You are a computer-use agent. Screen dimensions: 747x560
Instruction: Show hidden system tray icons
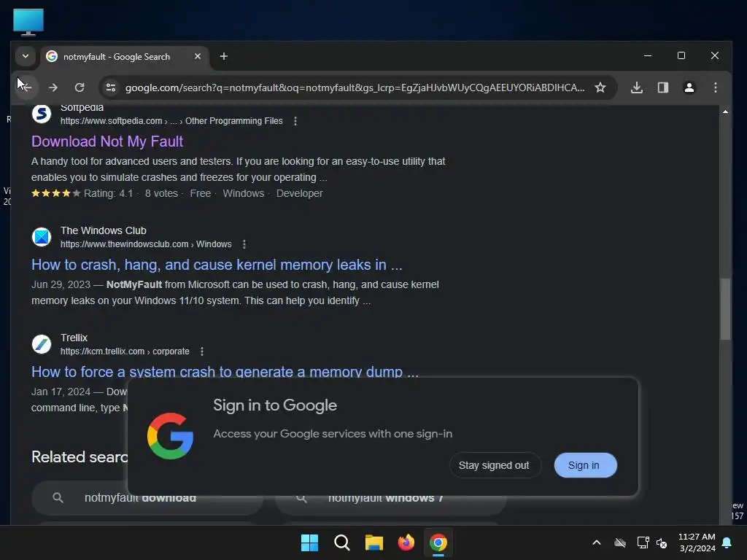[597, 542]
